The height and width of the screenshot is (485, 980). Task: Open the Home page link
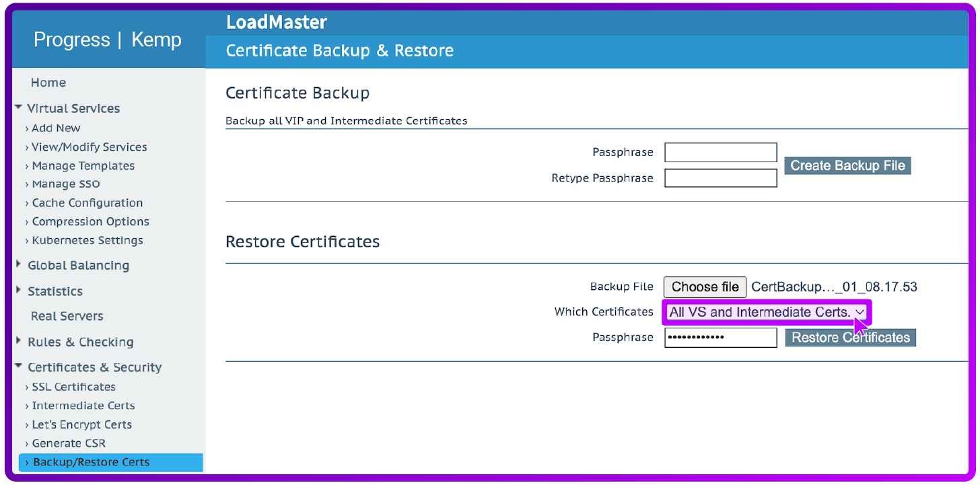pyautogui.click(x=48, y=83)
